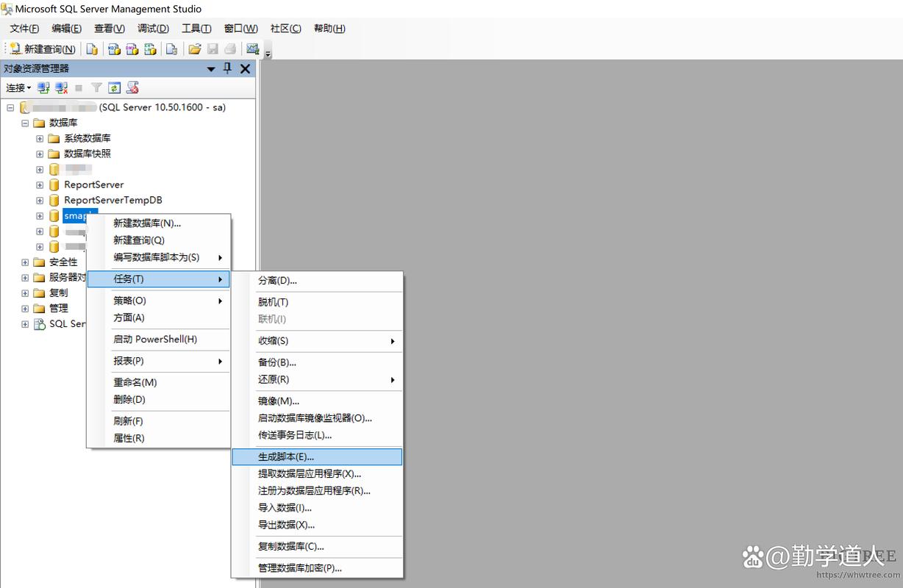Select the ReportServerTempDB database

113,200
